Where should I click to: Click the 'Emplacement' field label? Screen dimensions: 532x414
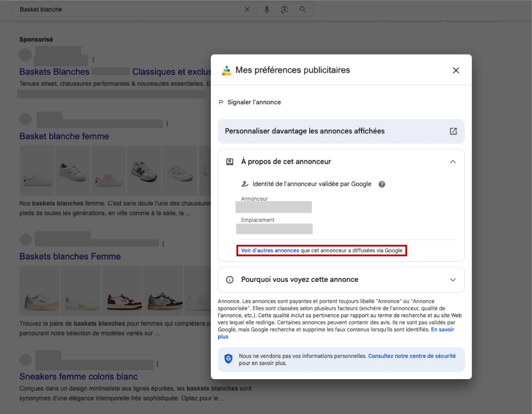pyautogui.click(x=258, y=219)
